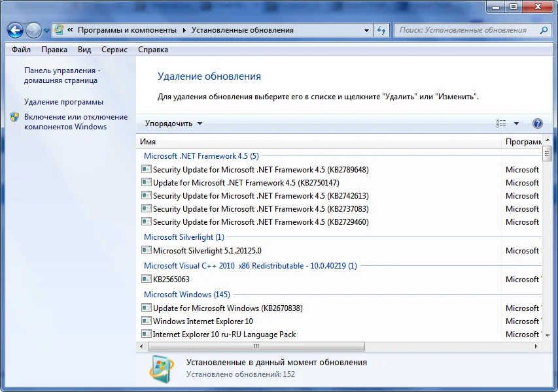Screen dimensions: 558x392
Task: Open the Вид menu
Action: [84, 50]
